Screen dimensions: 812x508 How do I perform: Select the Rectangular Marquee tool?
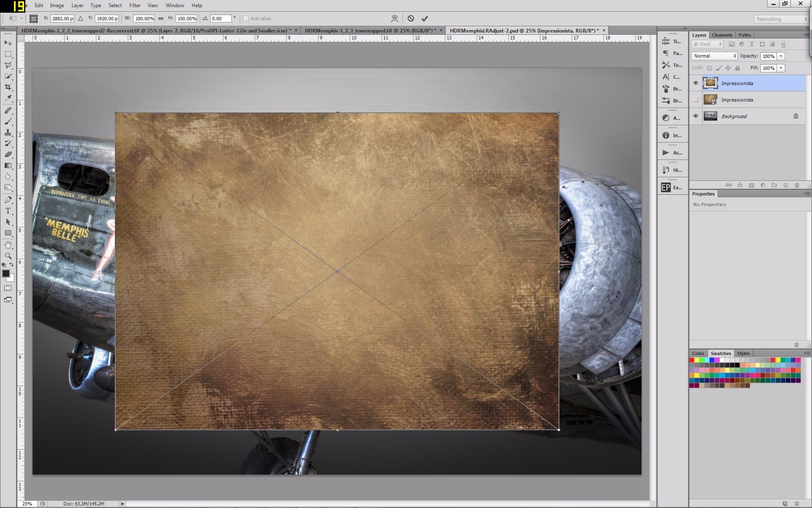click(8, 54)
